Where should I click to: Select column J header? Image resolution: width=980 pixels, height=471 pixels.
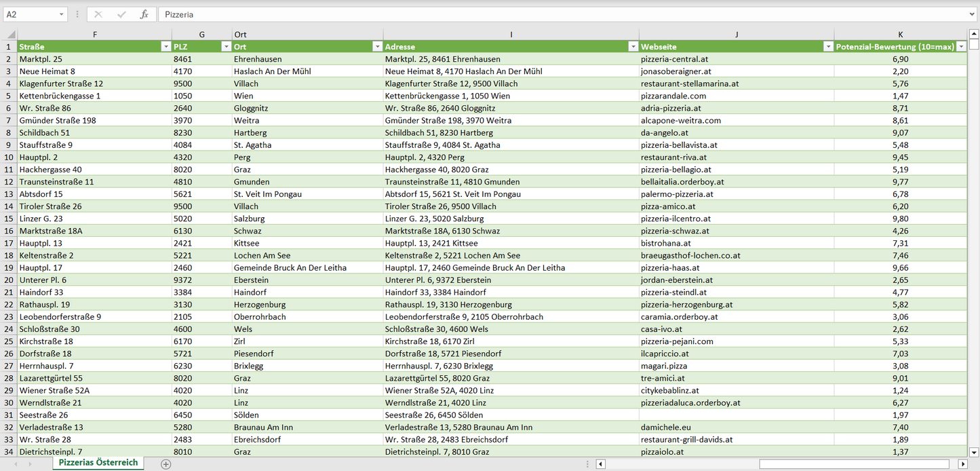736,34
